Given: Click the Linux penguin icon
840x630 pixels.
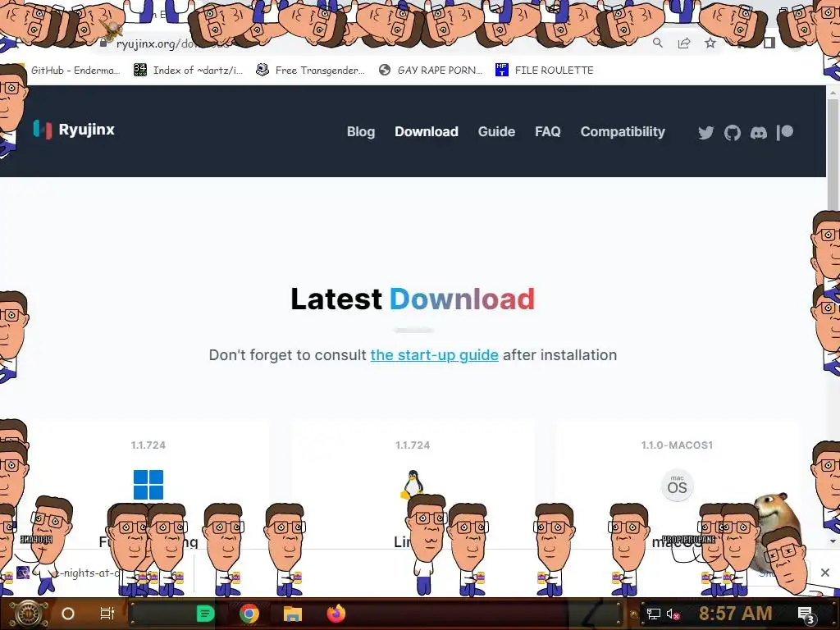Looking at the screenshot, I should pos(413,484).
